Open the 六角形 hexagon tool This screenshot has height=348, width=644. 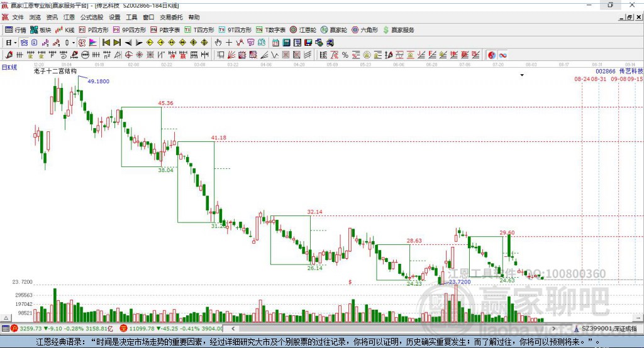[x=365, y=30]
